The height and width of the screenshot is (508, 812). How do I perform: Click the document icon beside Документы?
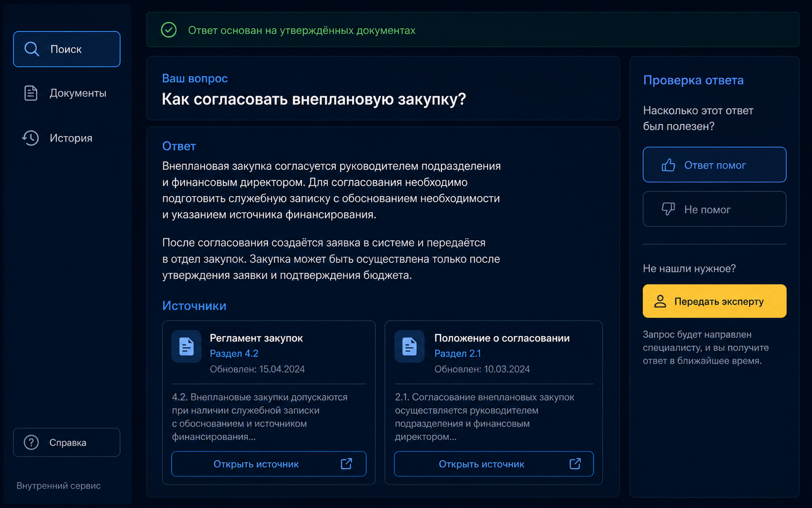tap(31, 93)
